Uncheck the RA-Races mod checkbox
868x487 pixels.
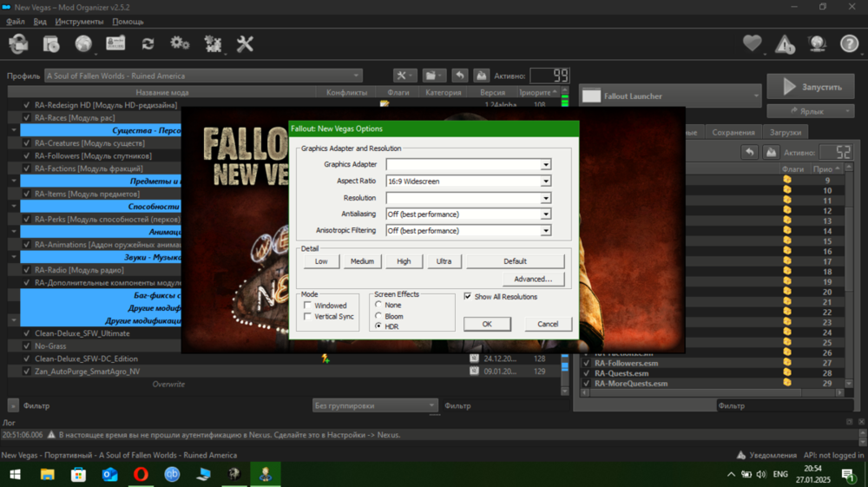click(x=27, y=117)
